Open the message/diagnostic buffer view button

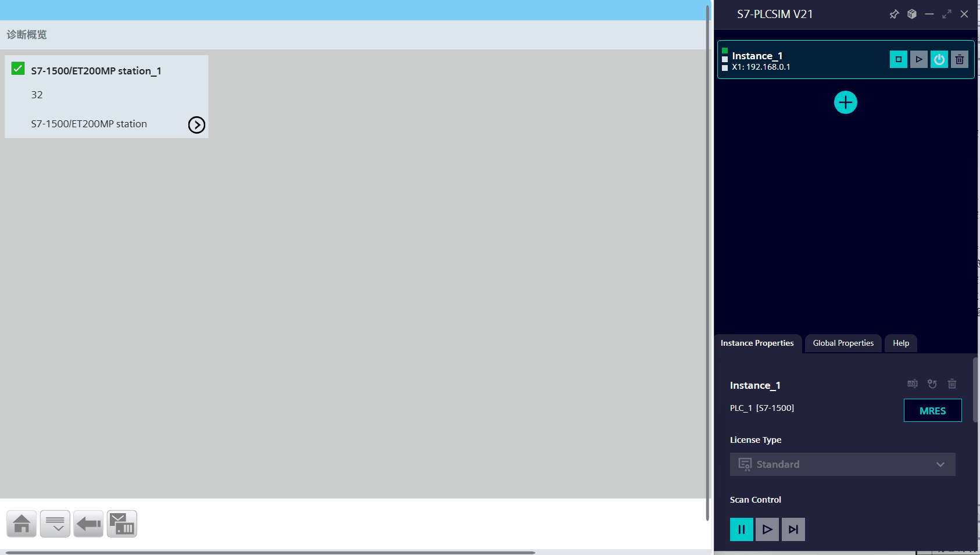pyautogui.click(x=122, y=524)
